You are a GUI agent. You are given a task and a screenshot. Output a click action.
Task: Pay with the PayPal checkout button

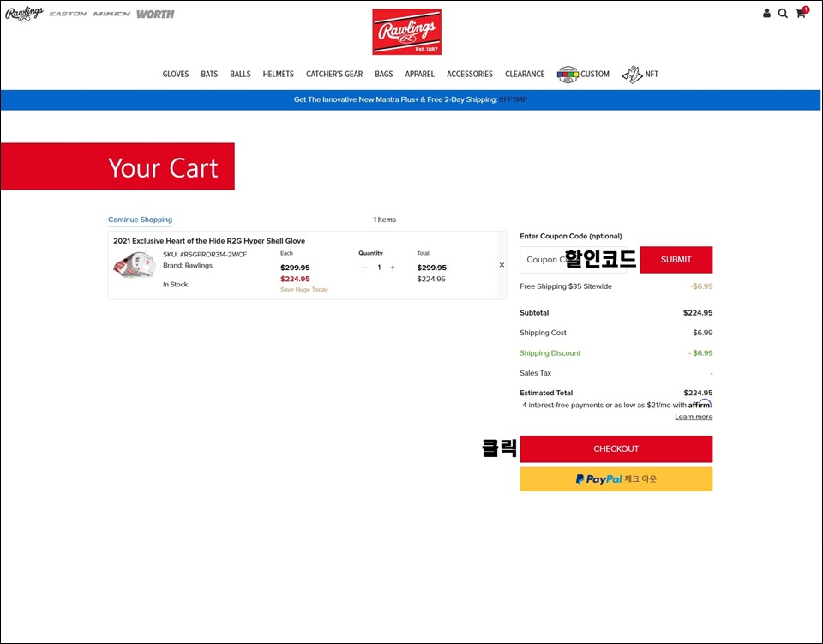[616, 479]
